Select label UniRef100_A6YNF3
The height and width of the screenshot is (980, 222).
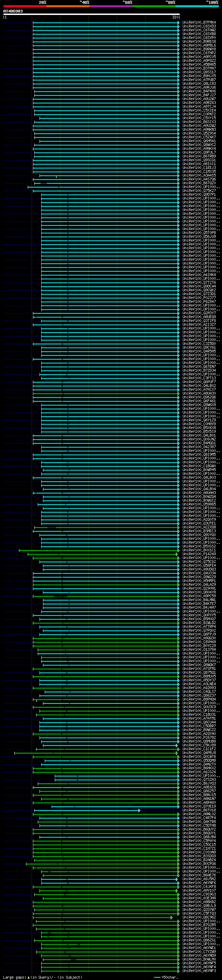pyautogui.click(x=199, y=971)
